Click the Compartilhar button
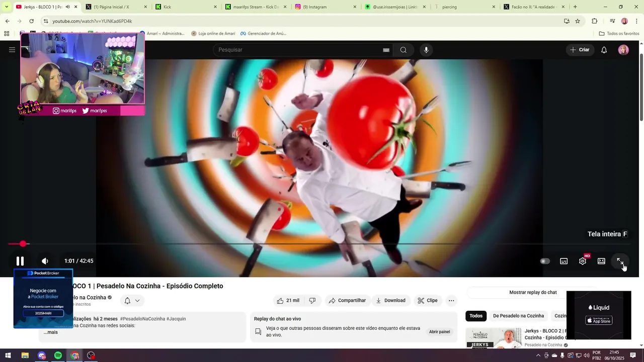The height and width of the screenshot is (362, 644). pyautogui.click(x=348, y=301)
